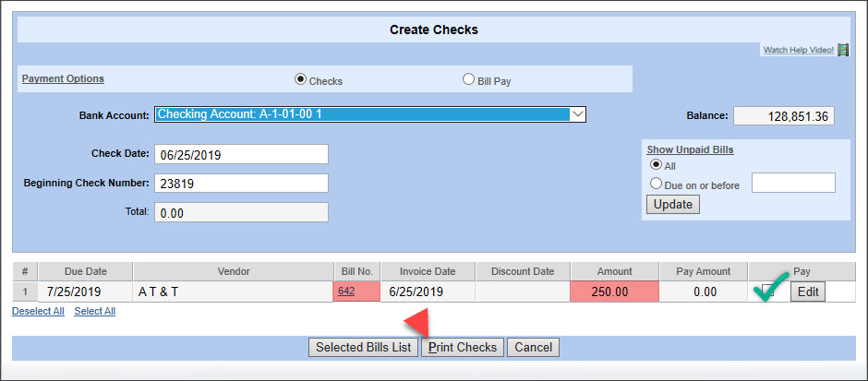The height and width of the screenshot is (381, 868).
Task: Open the help video film icon
Action: pos(843,50)
